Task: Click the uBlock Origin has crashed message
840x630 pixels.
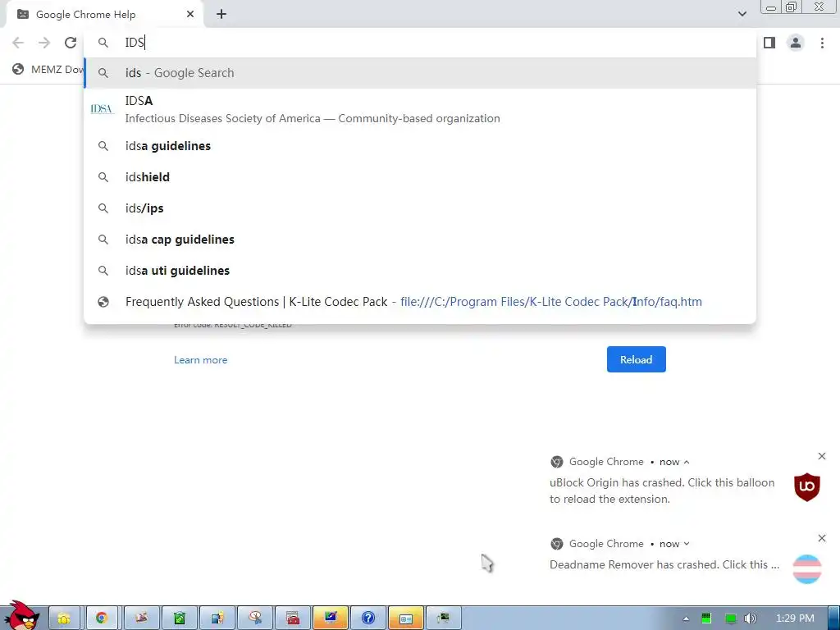Action: pyautogui.click(x=662, y=491)
